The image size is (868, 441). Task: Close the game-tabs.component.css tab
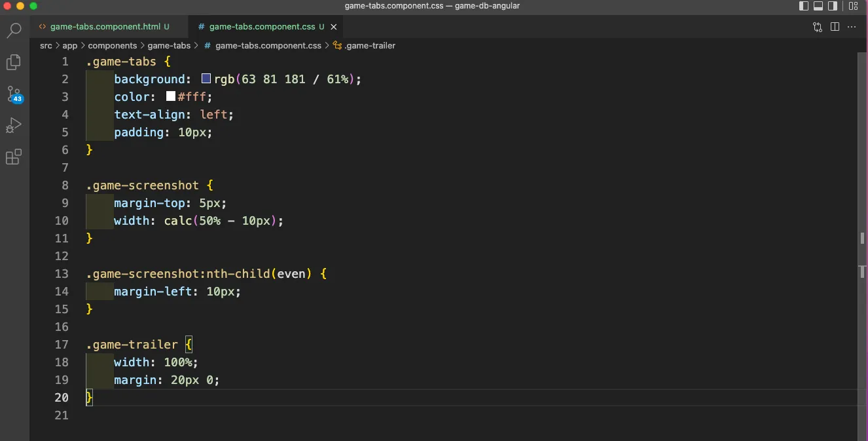334,27
